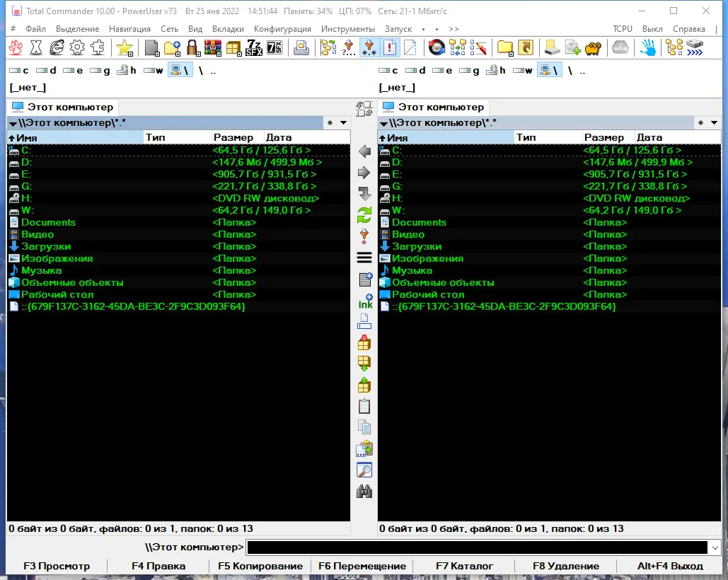Select DVD drive h in right drive bar
The height and width of the screenshot is (580, 728).
[x=496, y=71]
